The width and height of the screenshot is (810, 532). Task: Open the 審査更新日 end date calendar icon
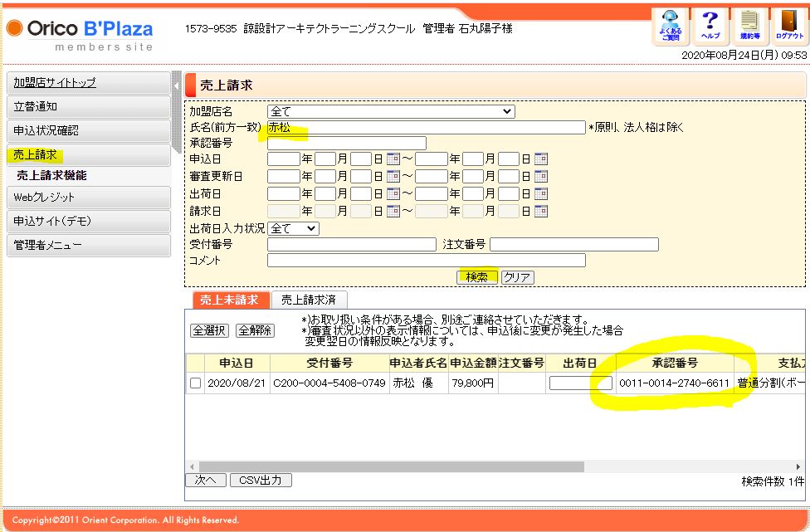(541, 177)
